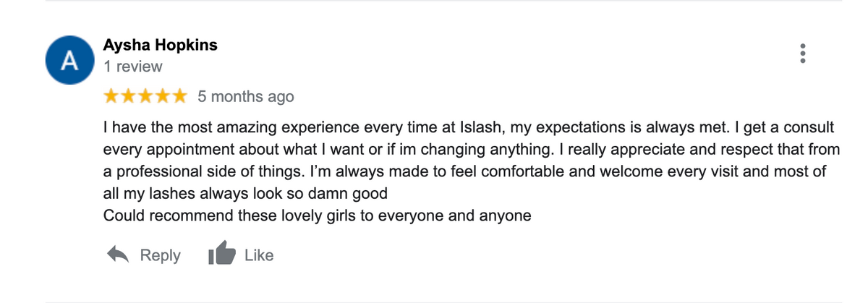Open Aysha Hopkins' reviewer profile name
The image size is (868, 303).
click(x=160, y=46)
